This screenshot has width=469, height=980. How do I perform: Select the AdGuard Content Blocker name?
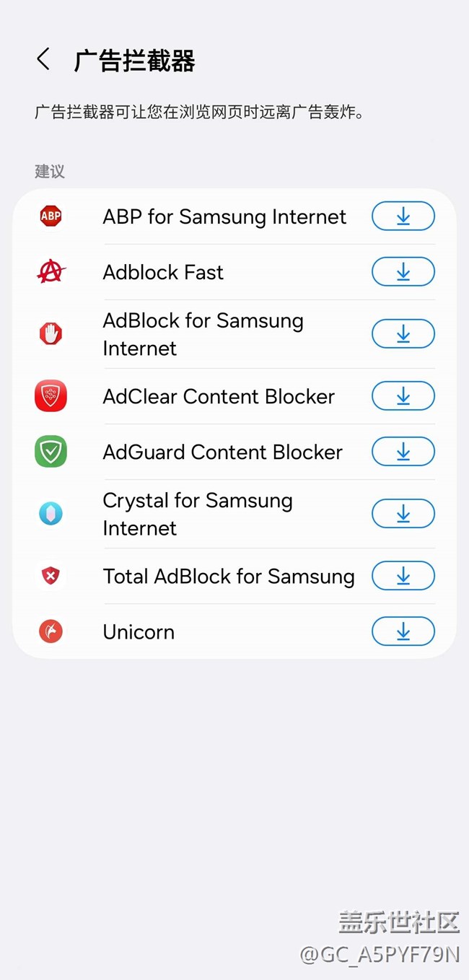point(222,452)
